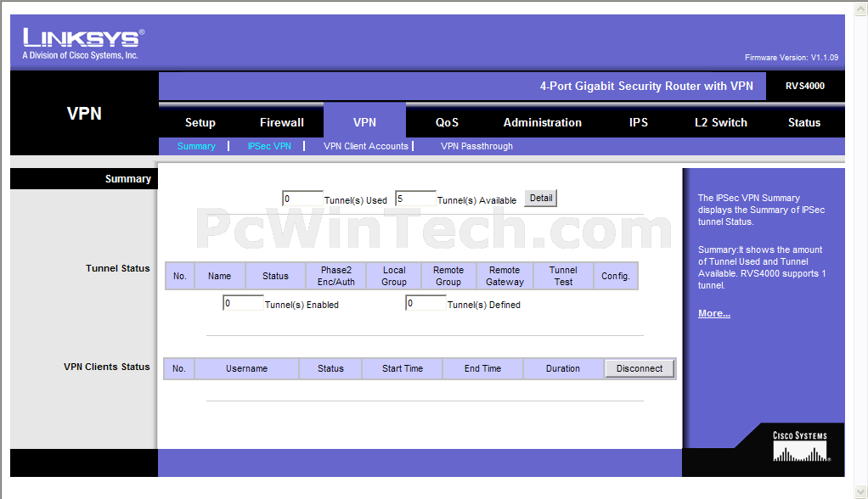Click the Tunnel(s) Defined field
Screen dimensions: 868x499
[426, 303]
